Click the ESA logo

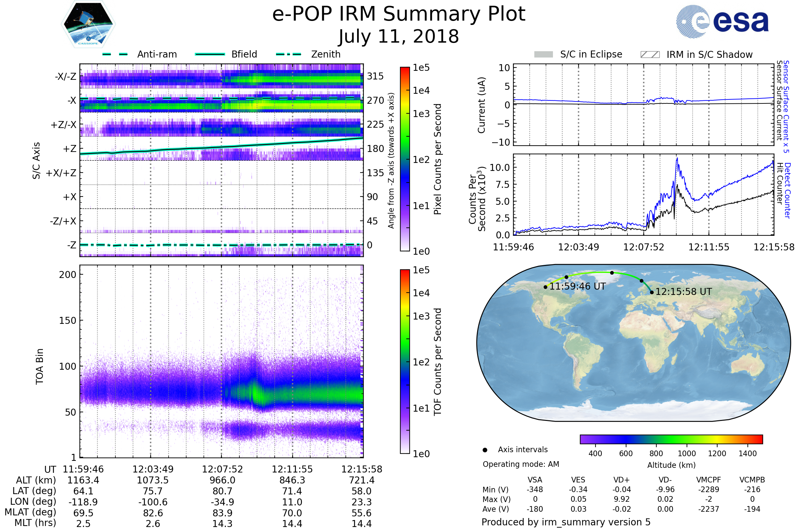click(722, 21)
